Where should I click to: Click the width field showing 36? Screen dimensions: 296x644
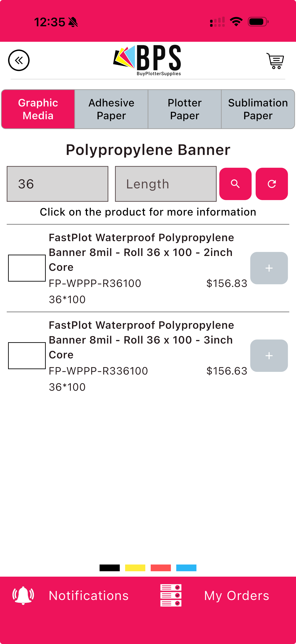[57, 184]
